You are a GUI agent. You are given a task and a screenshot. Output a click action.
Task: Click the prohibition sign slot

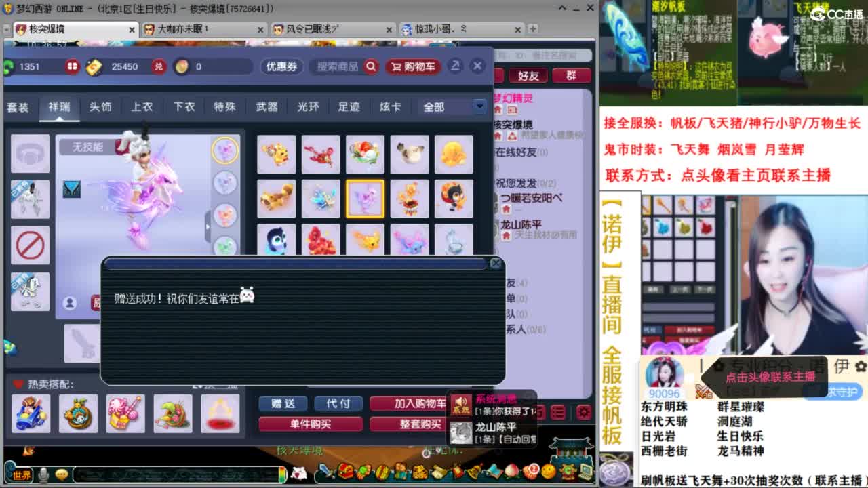(31, 245)
